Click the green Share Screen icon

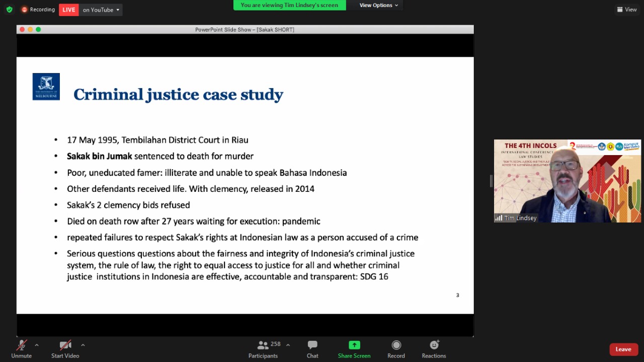[x=354, y=345]
